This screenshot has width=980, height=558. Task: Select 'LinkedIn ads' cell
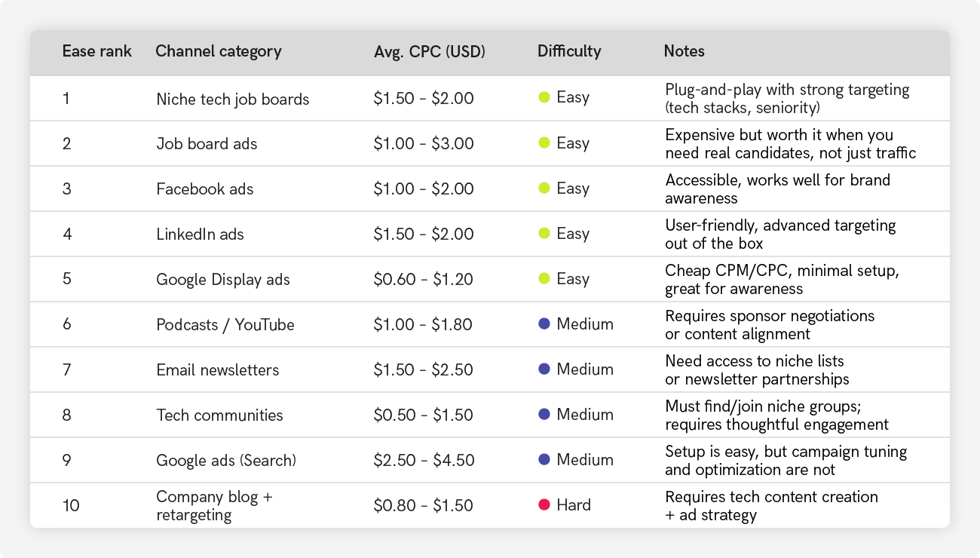click(201, 234)
